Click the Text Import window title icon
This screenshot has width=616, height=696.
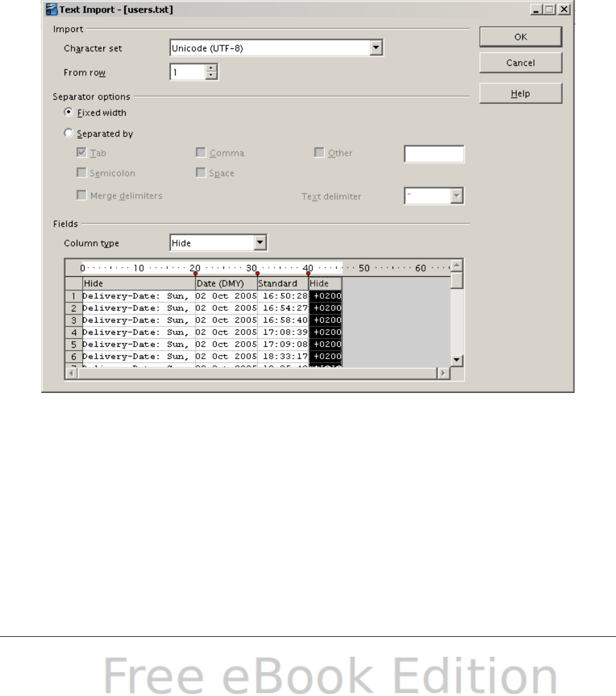[x=51, y=9]
